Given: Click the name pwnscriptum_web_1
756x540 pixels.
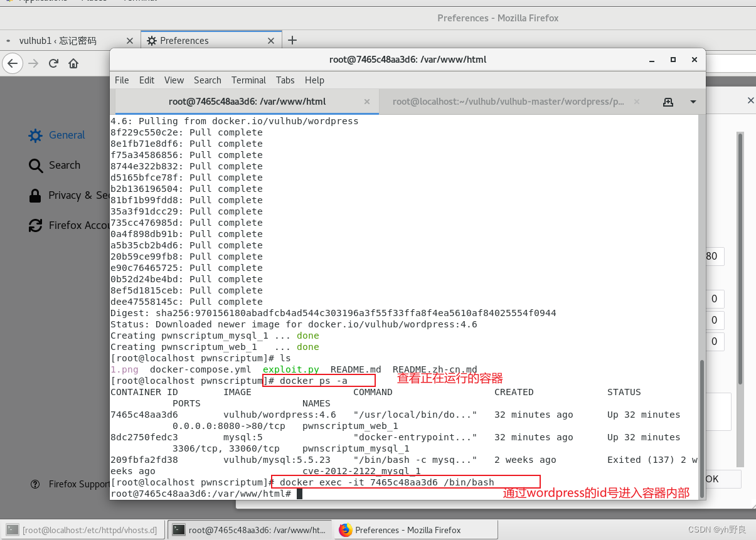Looking at the screenshot, I should (350, 426).
